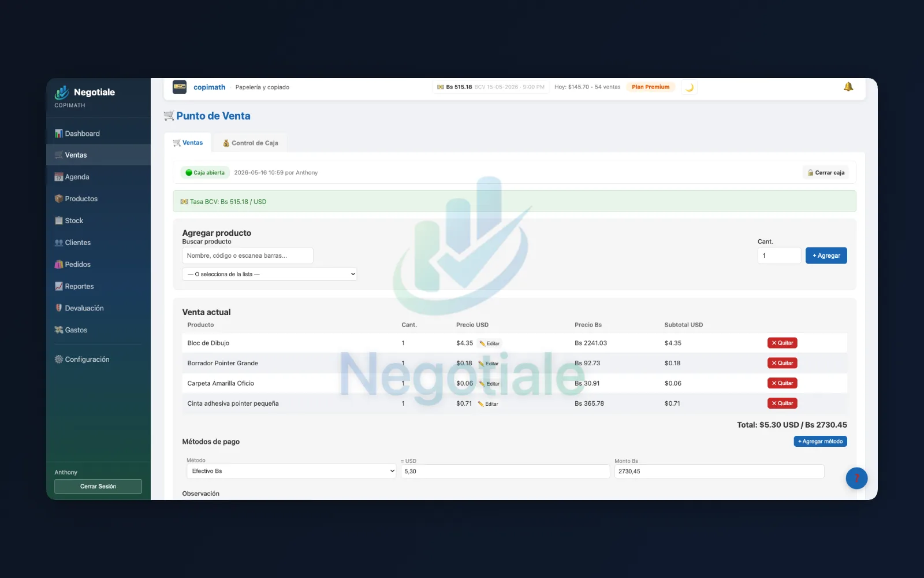Open the Efectivo Bs method dropdown
Viewport: 924px width, 578px height.
click(292, 471)
